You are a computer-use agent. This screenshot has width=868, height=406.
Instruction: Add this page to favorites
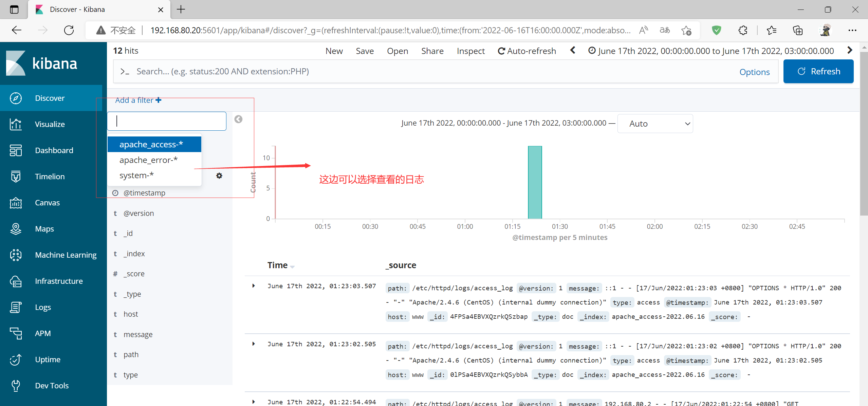pos(686,30)
